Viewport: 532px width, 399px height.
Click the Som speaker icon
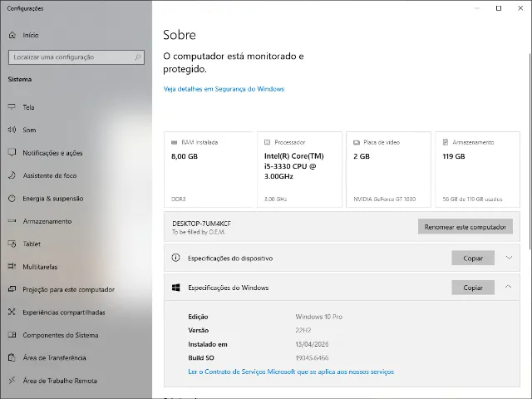(12, 130)
